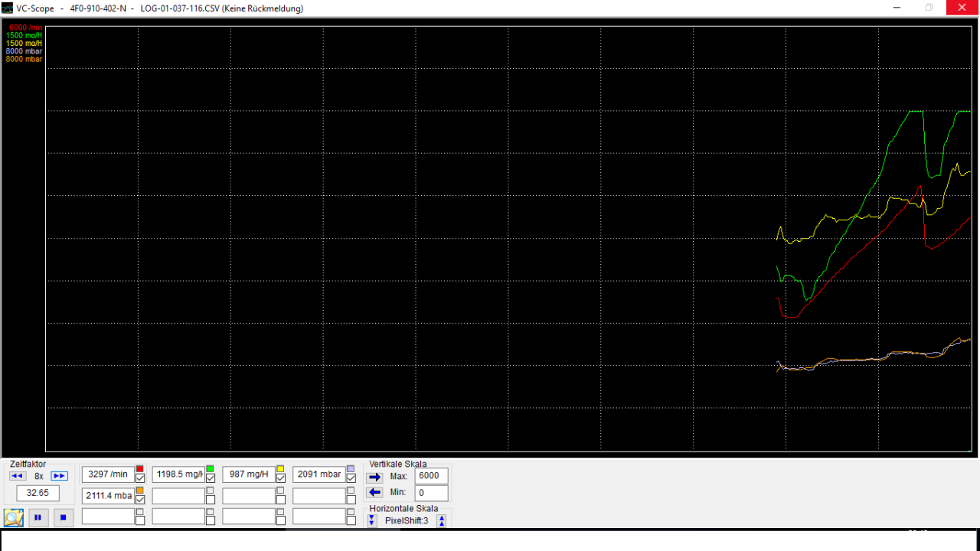Click the fast-forward Zeitfaktor double-arrow button

pos(59,476)
